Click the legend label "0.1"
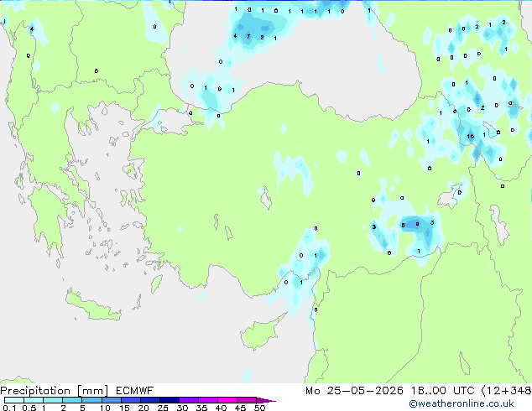The image size is (532, 411). (x=9, y=408)
